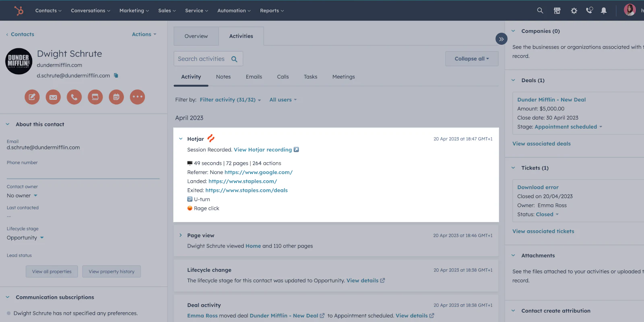Switch to the Overview tab

pos(196,36)
